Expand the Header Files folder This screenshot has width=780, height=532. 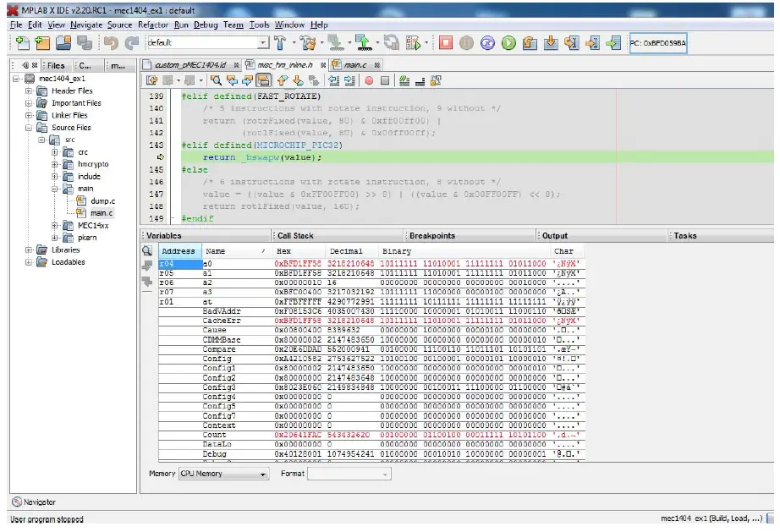tap(30, 90)
